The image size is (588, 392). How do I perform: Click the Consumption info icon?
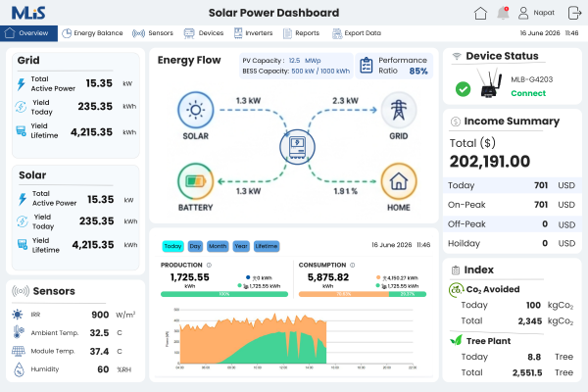click(x=352, y=265)
